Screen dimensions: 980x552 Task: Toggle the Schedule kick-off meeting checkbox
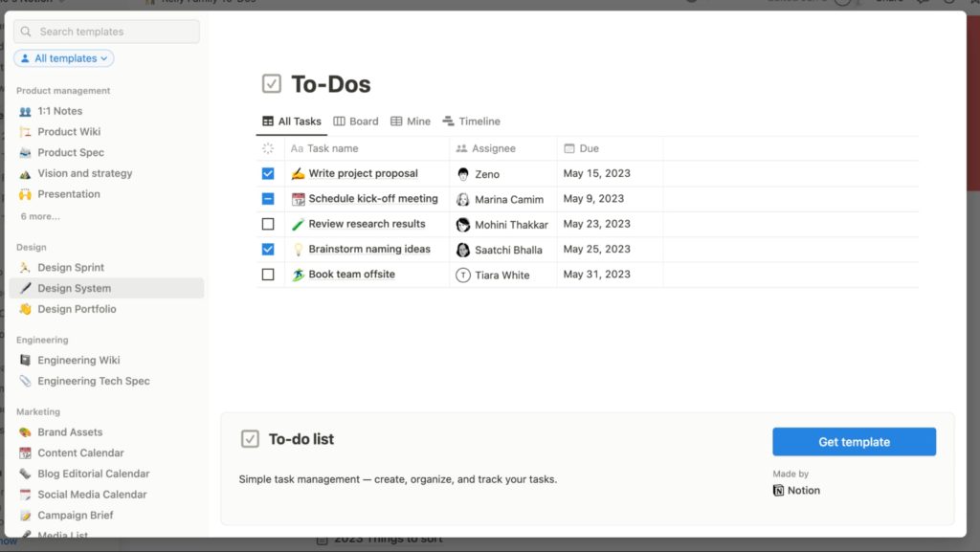point(268,199)
